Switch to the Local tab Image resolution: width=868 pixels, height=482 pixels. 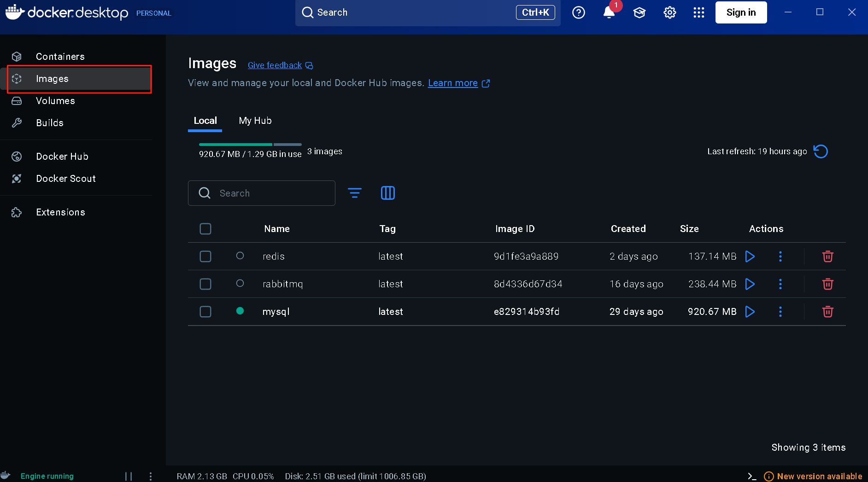coord(205,121)
